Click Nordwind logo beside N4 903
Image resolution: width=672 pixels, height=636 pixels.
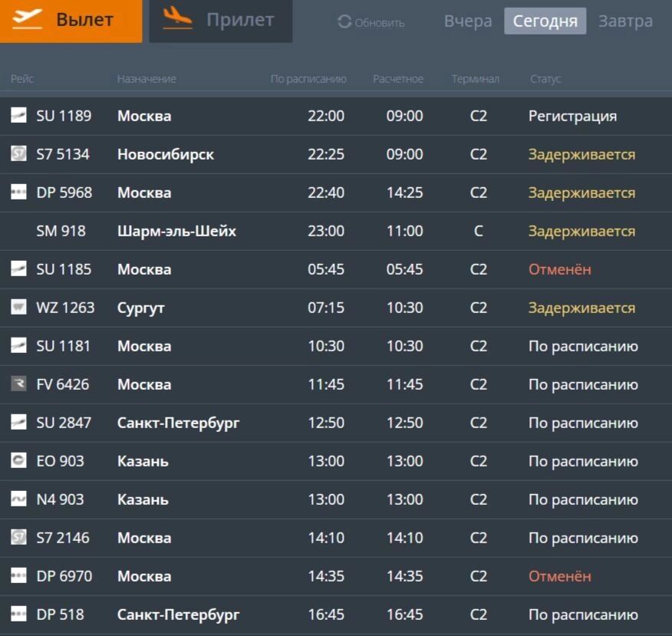pos(18,499)
